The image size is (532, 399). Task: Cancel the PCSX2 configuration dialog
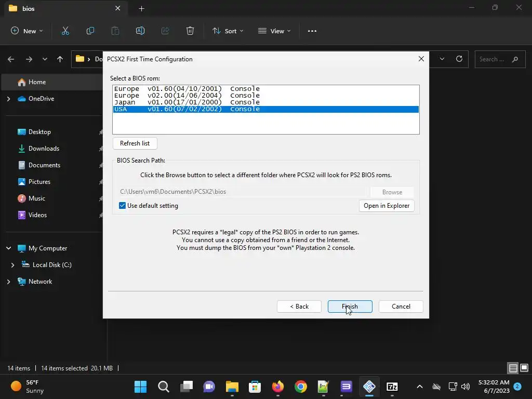click(401, 307)
